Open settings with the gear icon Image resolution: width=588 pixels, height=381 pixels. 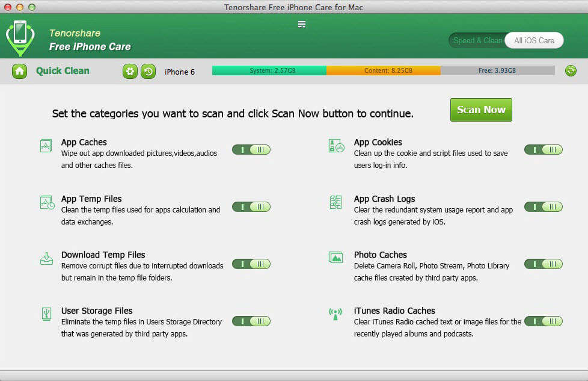[130, 72]
